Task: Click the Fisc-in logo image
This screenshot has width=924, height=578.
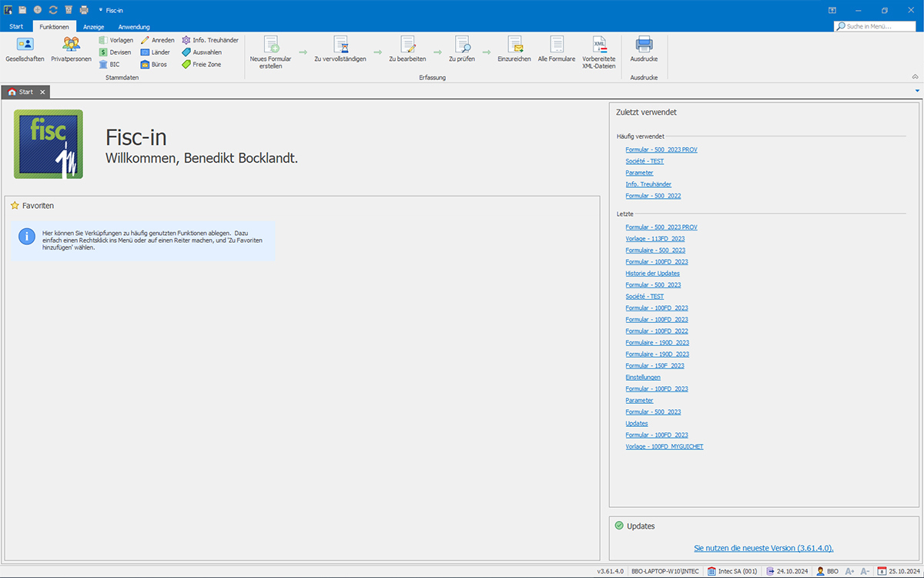Action: (48, 144)
